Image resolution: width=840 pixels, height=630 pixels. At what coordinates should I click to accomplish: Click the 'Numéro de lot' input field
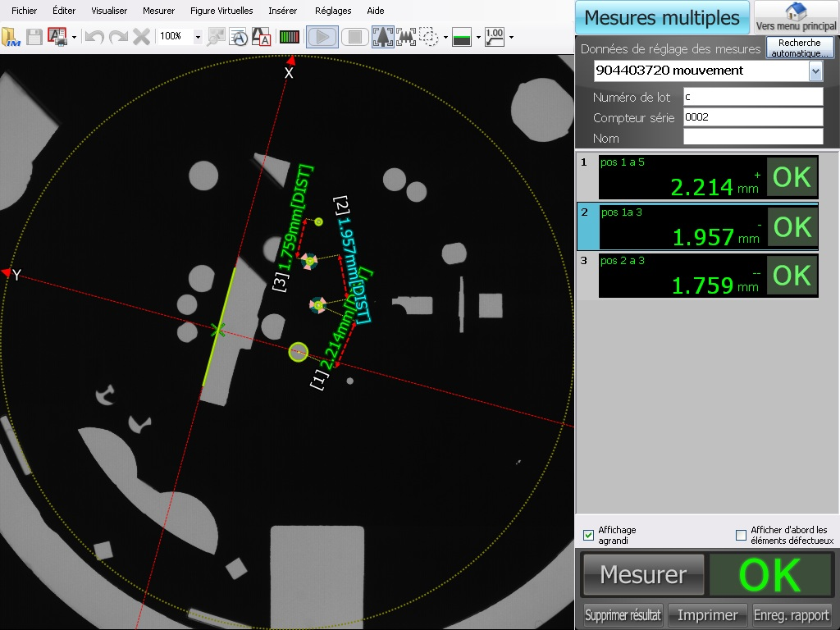[x=752, y=97]
